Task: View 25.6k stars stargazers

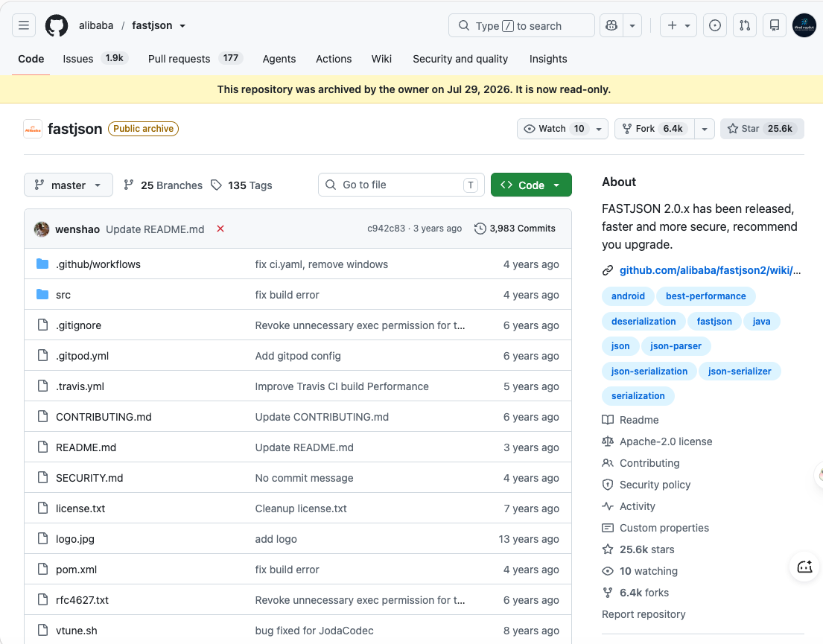Action: click(x=638, y=549)
